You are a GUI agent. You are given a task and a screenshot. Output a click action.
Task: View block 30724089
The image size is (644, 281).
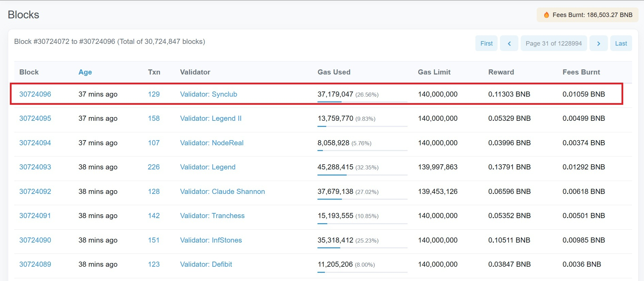(35, 264)
